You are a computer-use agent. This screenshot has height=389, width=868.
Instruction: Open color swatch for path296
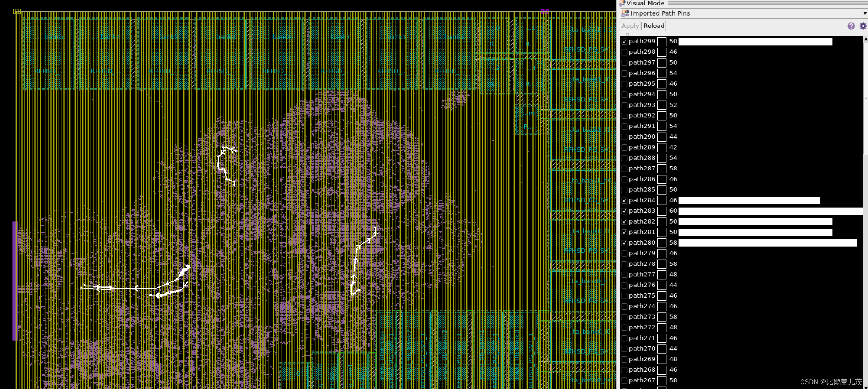[x=662, y=74]
